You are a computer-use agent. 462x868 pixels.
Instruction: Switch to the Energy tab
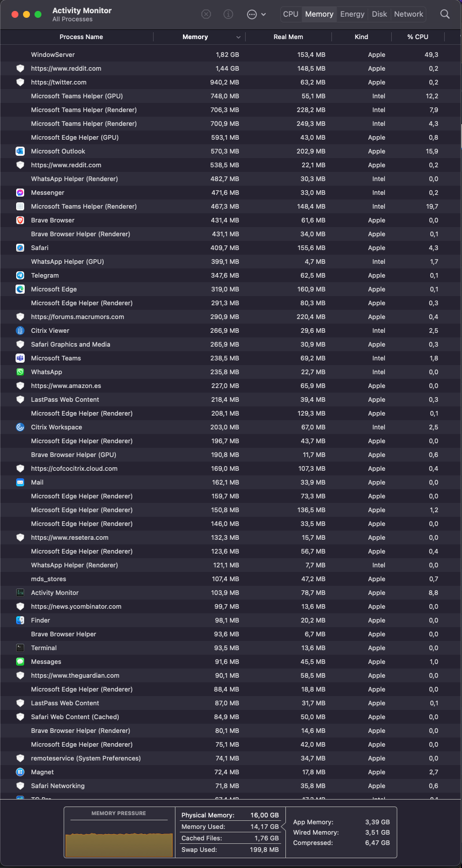[x=352, y=14]
